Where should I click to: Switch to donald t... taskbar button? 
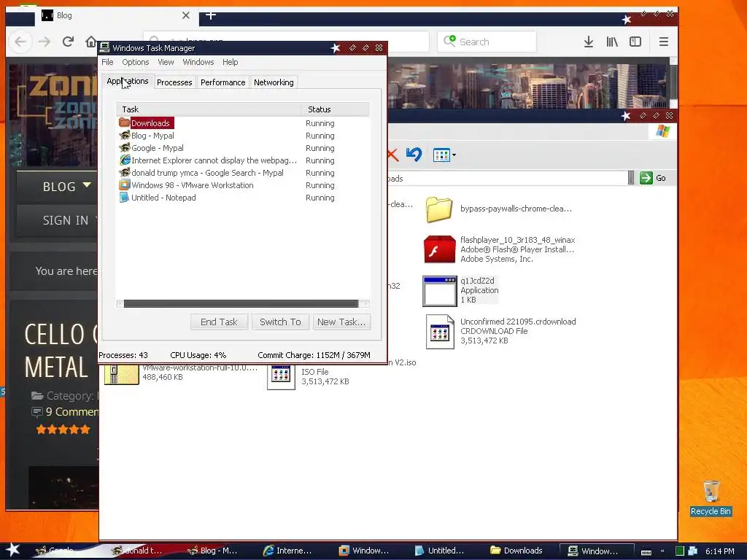(137, 551)
